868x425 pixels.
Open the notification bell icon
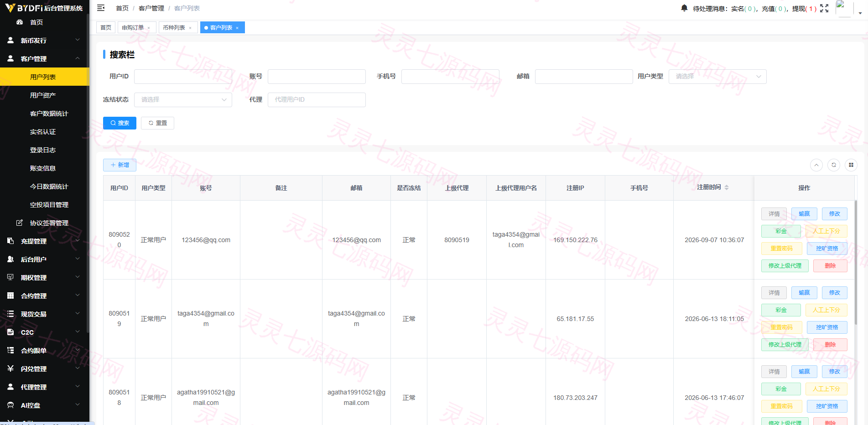[x=684, y=8]
